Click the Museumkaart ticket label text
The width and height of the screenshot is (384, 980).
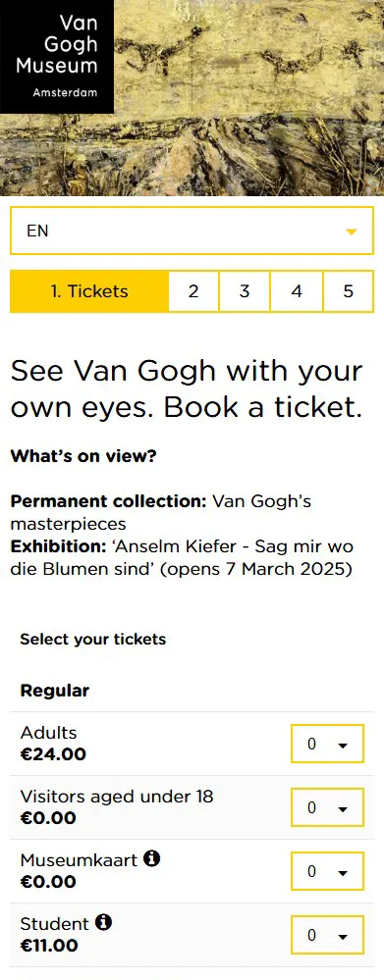point(79,860)
